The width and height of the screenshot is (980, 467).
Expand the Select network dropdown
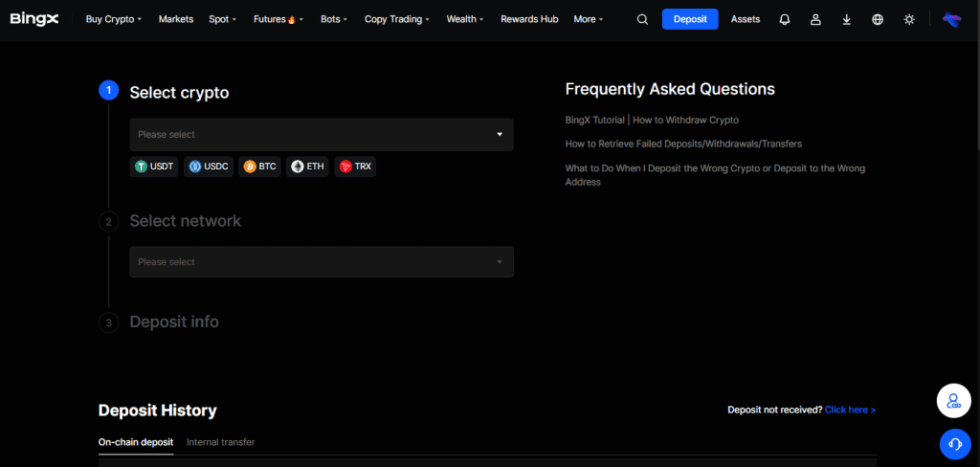(x=322, y=262)
